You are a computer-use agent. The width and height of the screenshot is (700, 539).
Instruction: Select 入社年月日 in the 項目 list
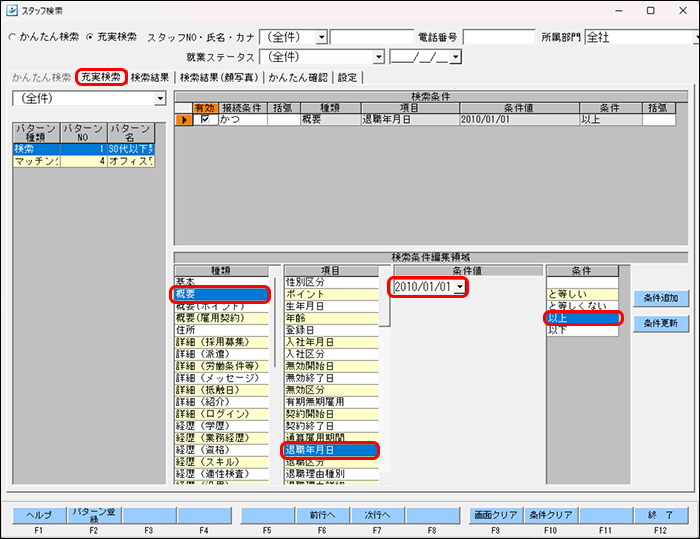(332, 342)
